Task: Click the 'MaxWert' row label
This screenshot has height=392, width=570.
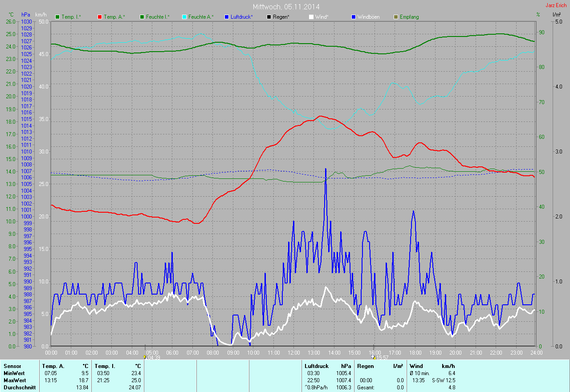Action: [x=15, y=380]
